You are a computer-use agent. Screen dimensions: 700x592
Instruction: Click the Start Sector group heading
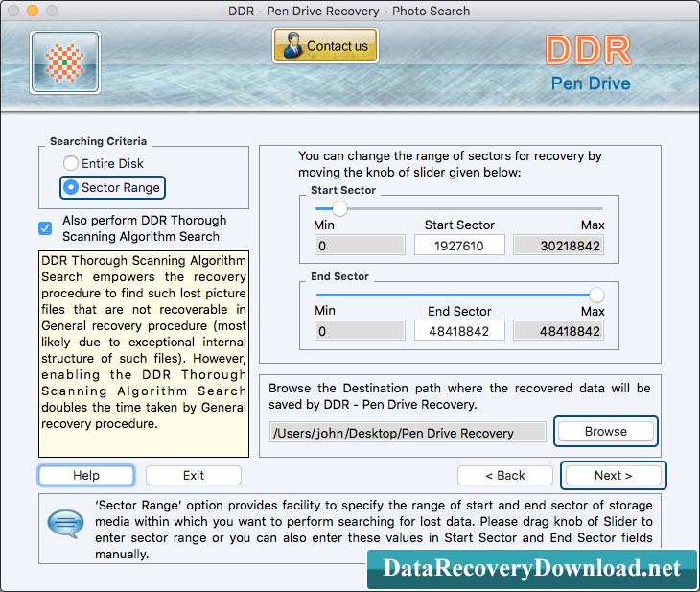coord(343,190)
